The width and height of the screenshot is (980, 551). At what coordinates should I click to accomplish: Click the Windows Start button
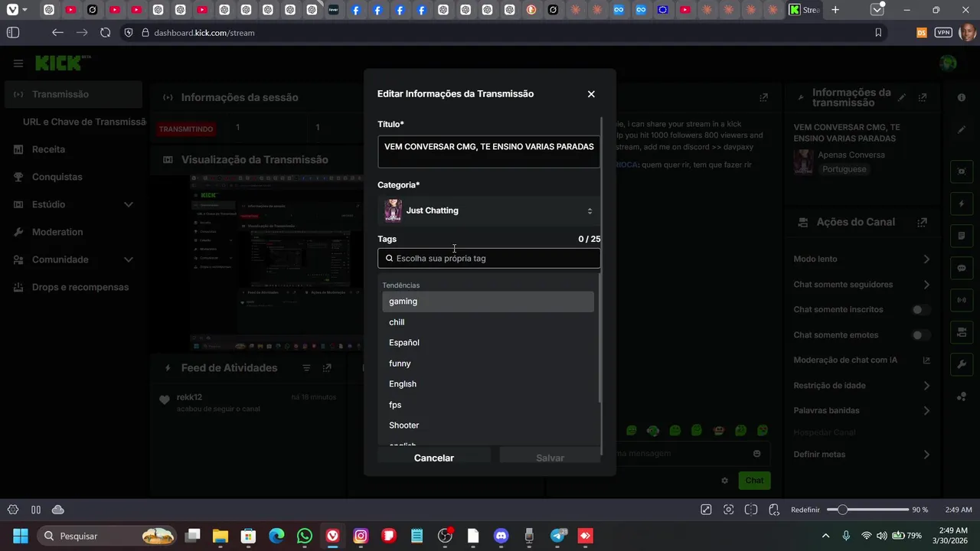point(21,536)
